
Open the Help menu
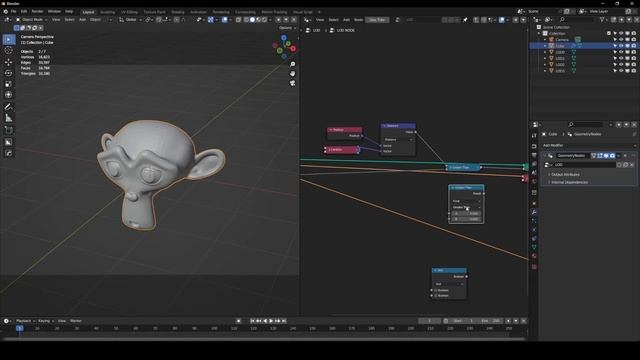[x=69, y=12]
